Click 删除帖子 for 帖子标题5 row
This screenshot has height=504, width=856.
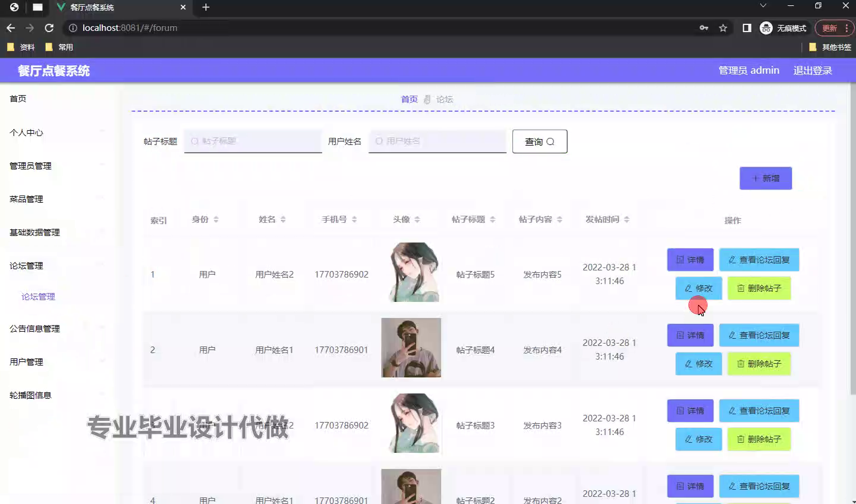pos(759,288)
